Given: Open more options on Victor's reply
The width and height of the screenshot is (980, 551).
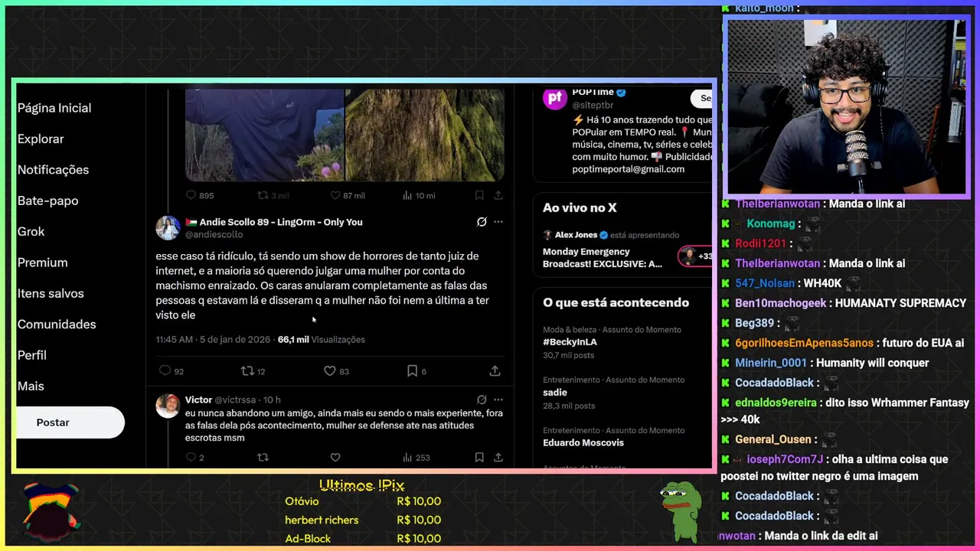Looking at the screenshot, I should [498, 399].
